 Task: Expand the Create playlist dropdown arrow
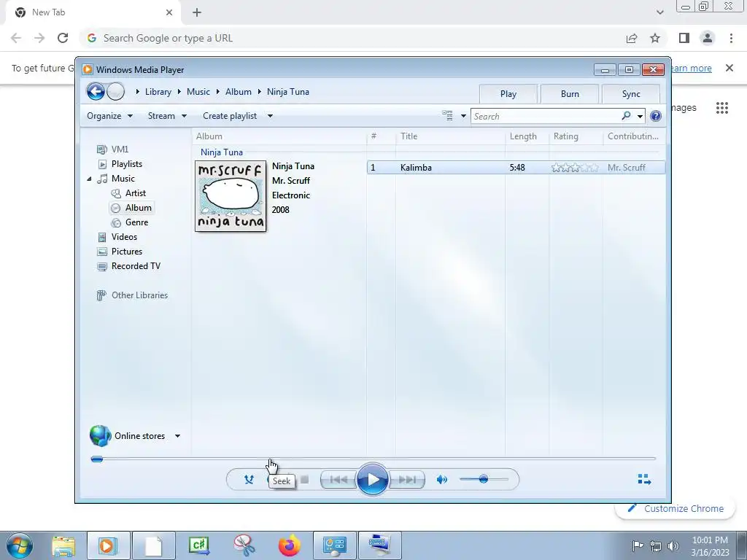(270, 116)
